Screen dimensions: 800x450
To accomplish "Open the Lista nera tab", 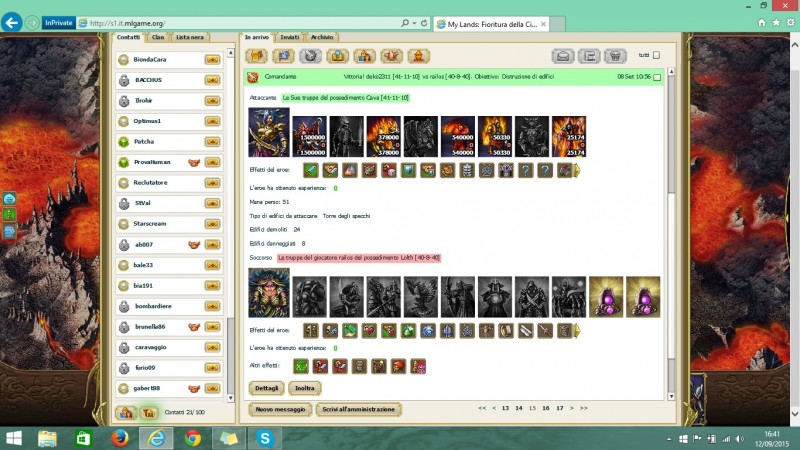I will pos(189,37).
